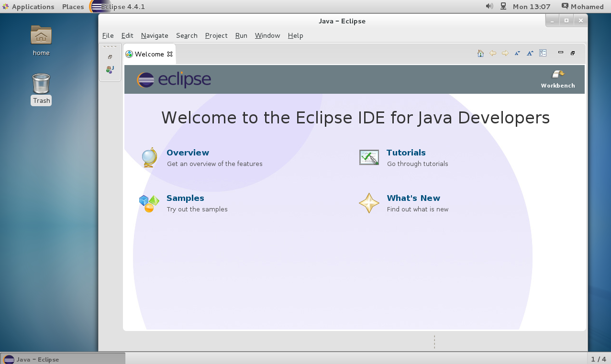Image resolution: width=611 pixels, height=364 pixels.
Task: Open the system volume indicator
Action: (x=489, y=6)
